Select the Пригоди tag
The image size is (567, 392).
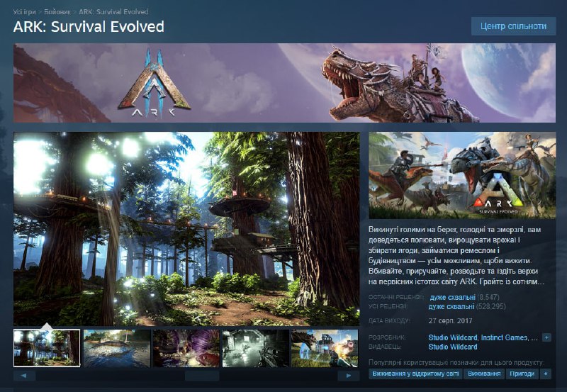pyautogui.click(x=522, y=374)
